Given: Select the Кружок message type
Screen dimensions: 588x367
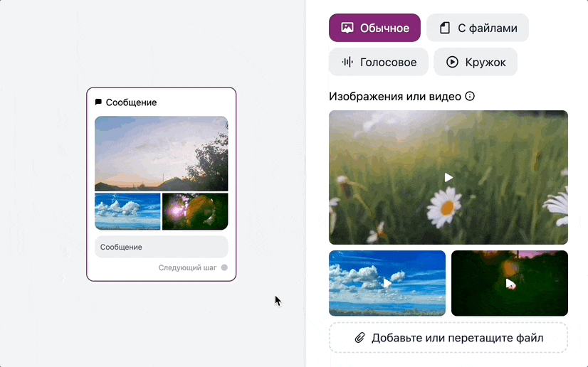Looking at the screenshot, I should (x=476, y=62).
